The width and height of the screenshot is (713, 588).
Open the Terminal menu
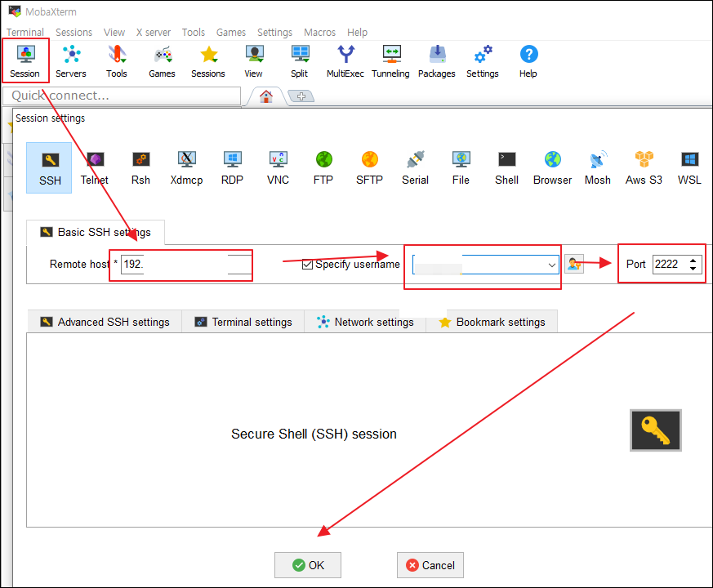pyautogui.click(x=25, y=33)
